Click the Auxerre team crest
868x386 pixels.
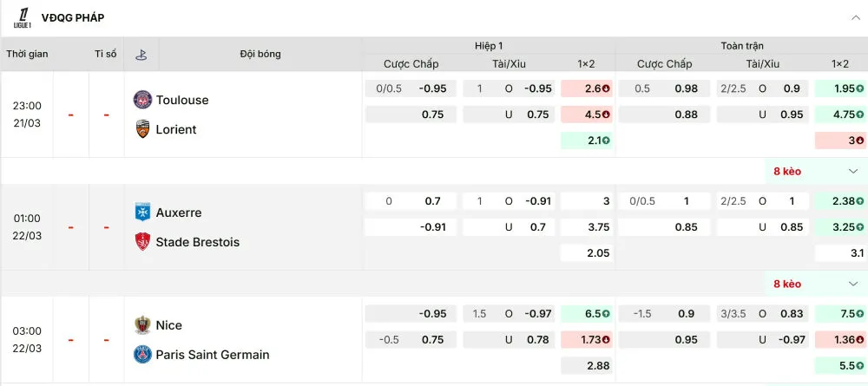pyautogui.click(x=141, y=213)
